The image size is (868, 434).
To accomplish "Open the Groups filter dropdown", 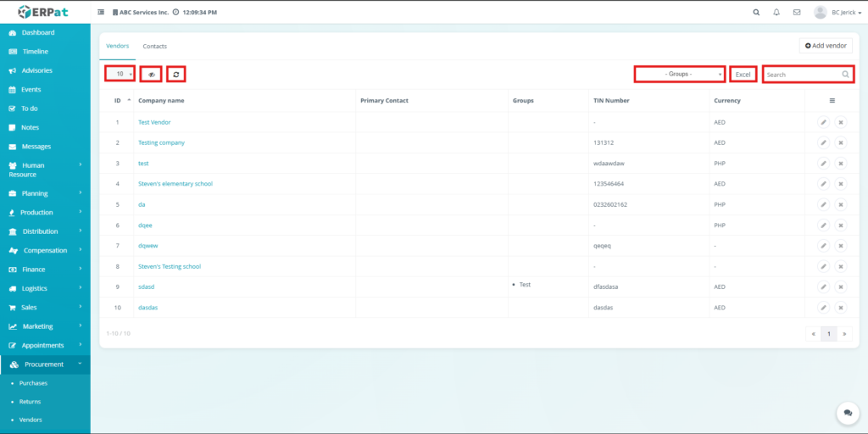I will click(680, 75).
